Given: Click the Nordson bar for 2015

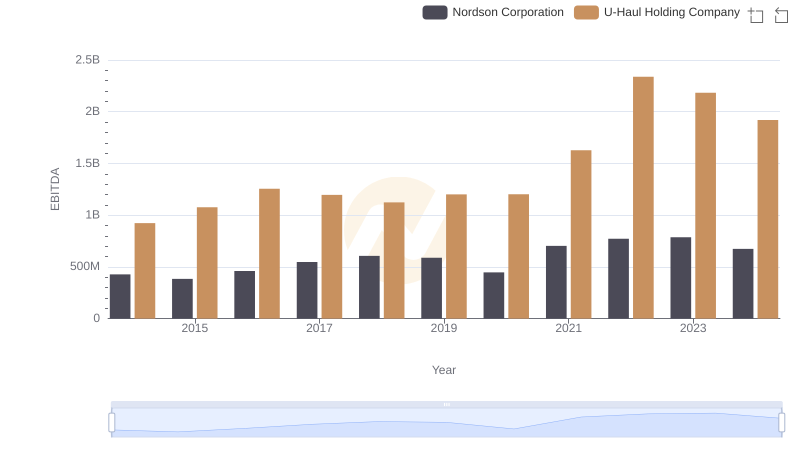Looking at the screenshot, I should (x=182, y=298).
